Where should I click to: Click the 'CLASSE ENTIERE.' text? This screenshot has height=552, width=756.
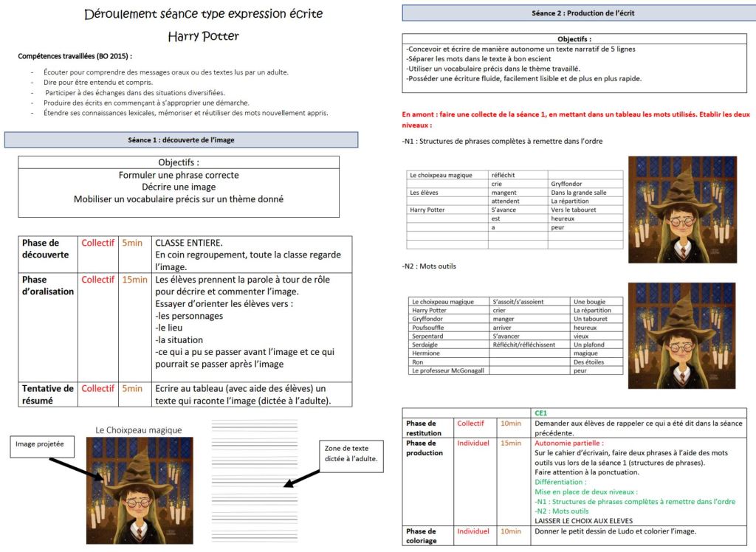pyautogui.click(x=189, y=243)
